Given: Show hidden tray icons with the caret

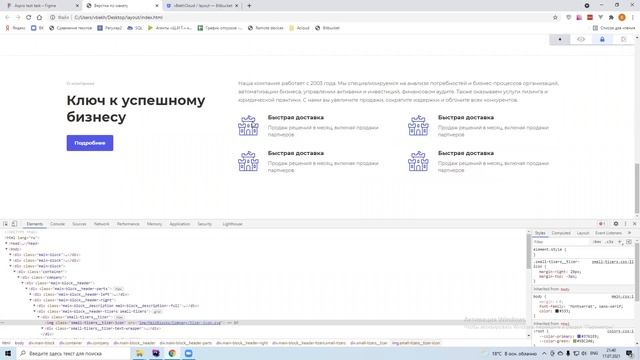Looking at the screenshot, I should pos(544,353).
